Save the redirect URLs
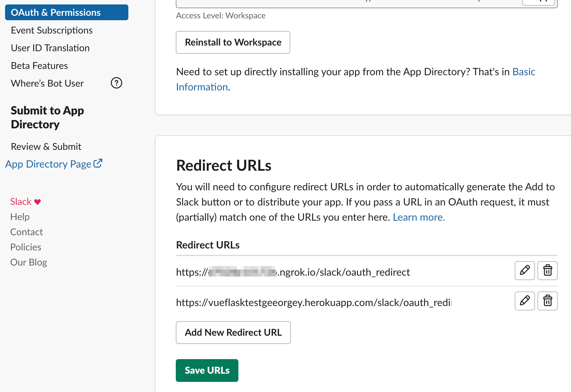571x392 pixels. coord(207,371)
